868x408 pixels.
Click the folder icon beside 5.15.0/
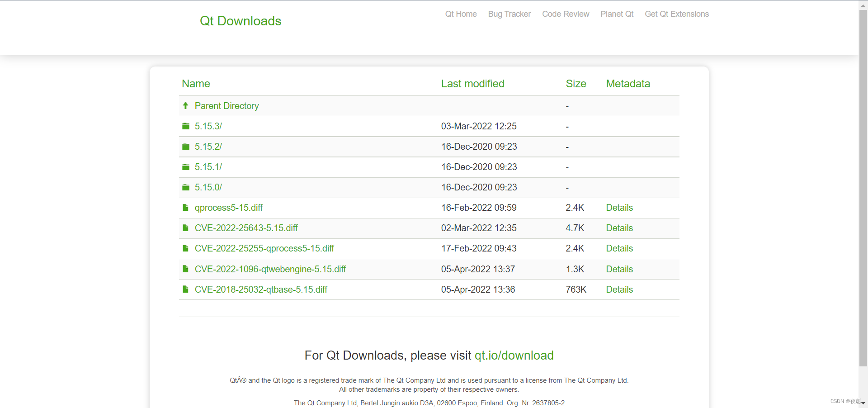(x=185, y=187)
